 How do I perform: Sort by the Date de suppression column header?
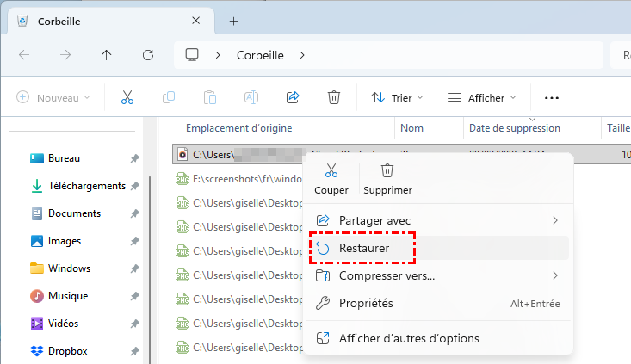point(514,128)
